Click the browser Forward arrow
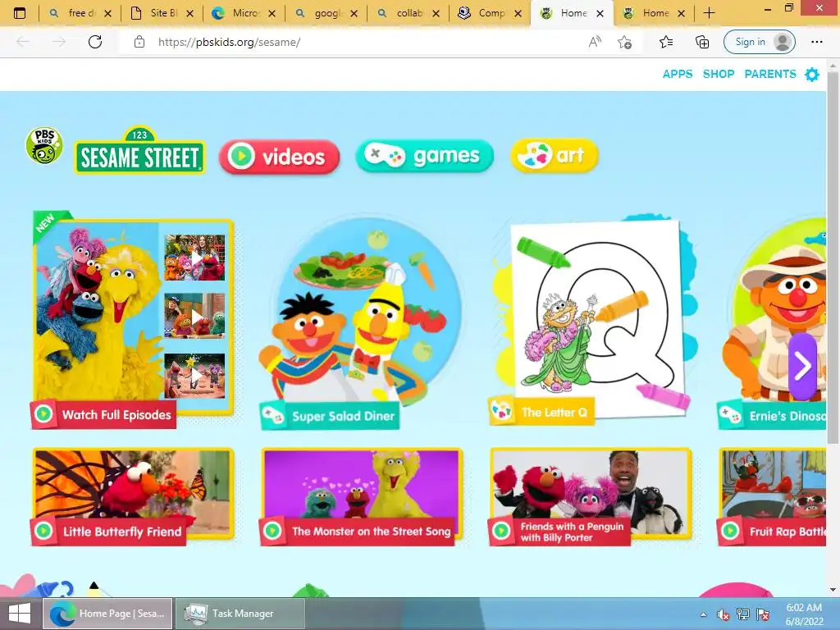Viewport: 840px width, 630px height. pyautogui.click(x=59, y=42)
